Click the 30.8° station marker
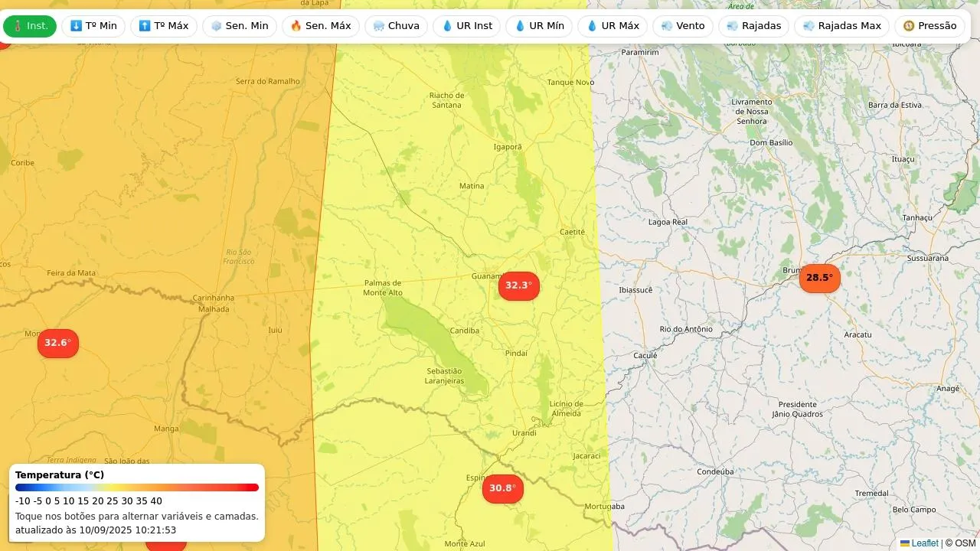This screenshot has width=980, height=551. pos(503,488)
